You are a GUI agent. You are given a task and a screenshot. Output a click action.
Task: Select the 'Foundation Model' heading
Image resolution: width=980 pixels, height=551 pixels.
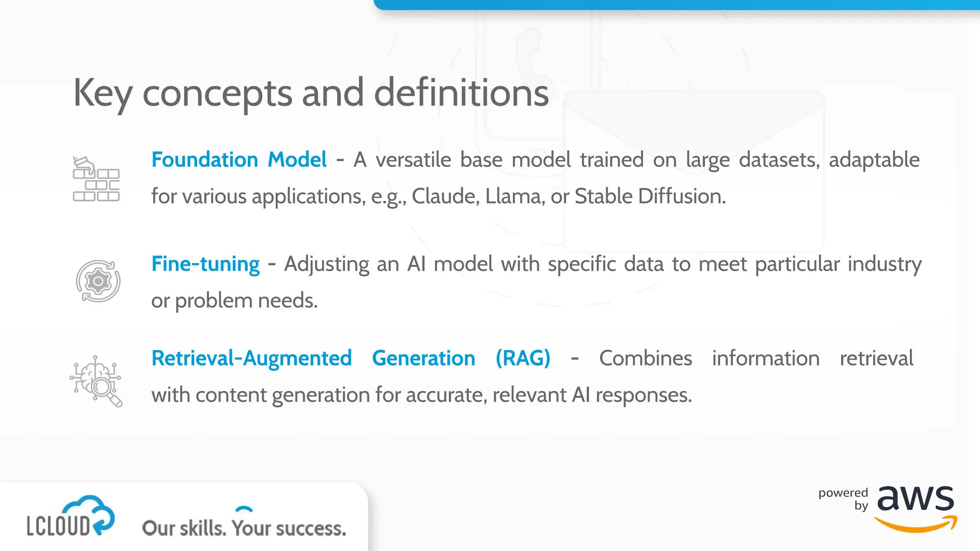tap(239, 160)
